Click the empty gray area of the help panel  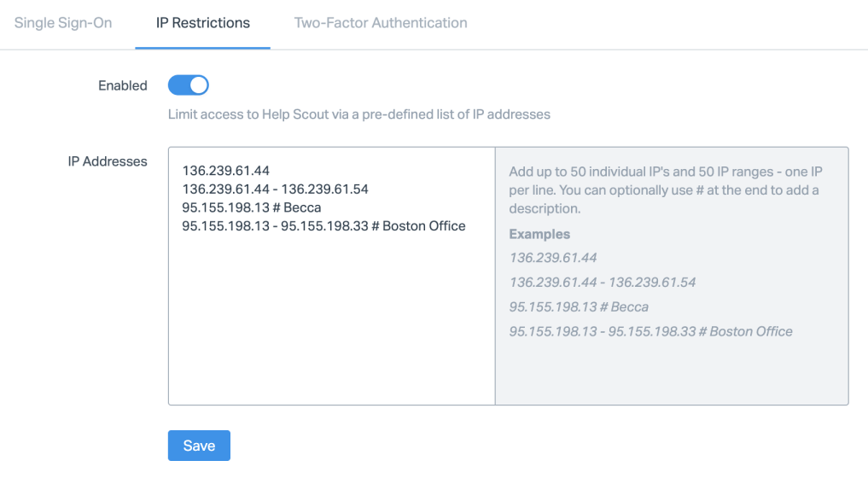[672, 371]
